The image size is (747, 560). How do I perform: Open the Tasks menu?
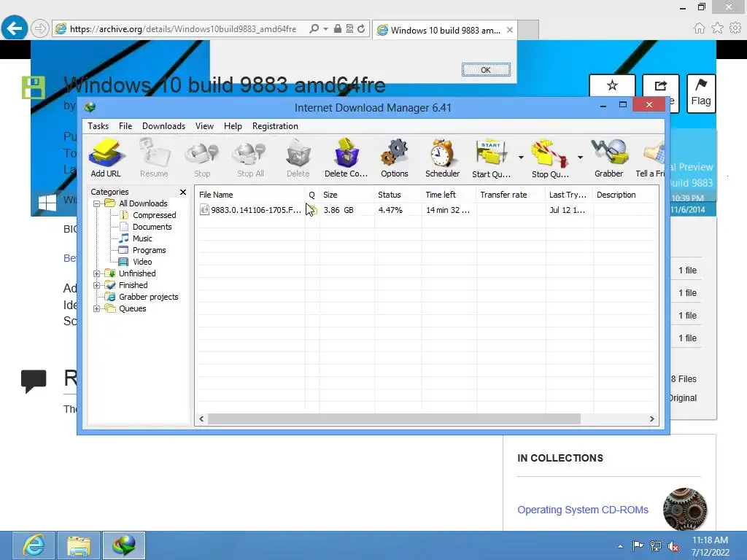click(98, 125)
